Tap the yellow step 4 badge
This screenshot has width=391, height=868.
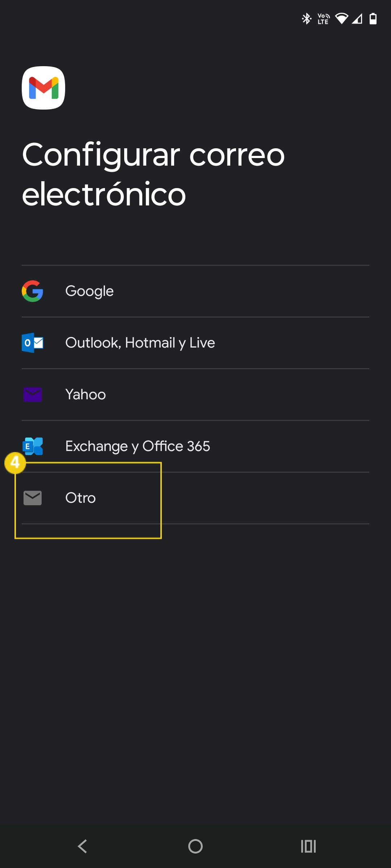pos(15,463)
